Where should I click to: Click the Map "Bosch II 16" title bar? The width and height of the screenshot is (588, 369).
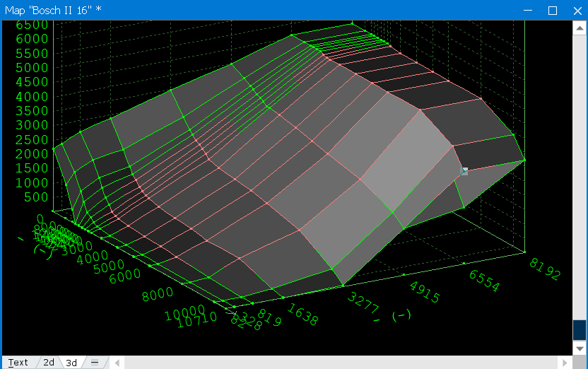(x=212, y=10)
